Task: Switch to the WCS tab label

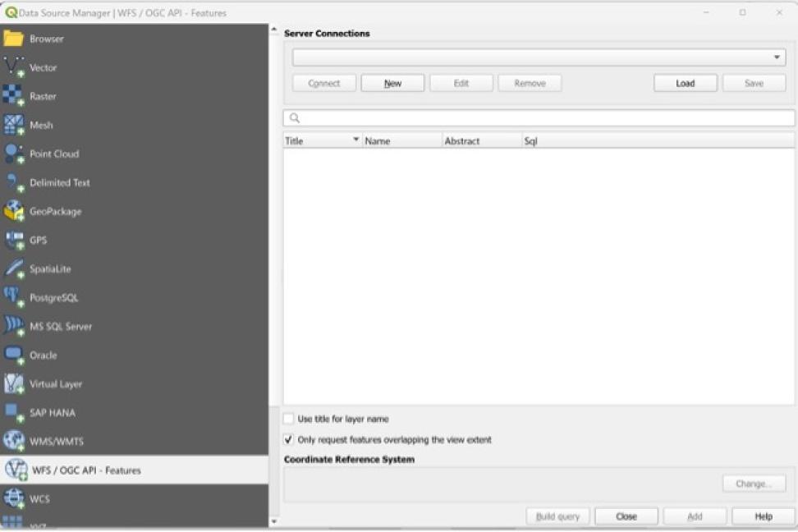Action: 39,499
